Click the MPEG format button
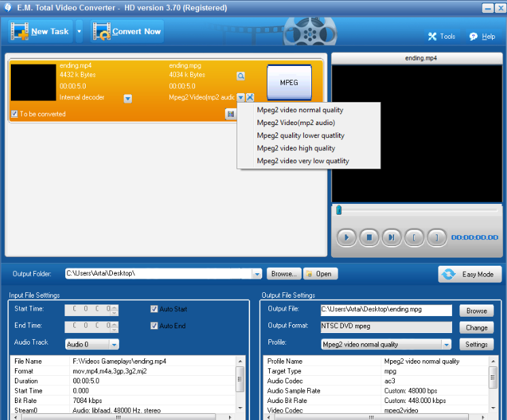The image size is (507, 420). (x=289, y=83)
